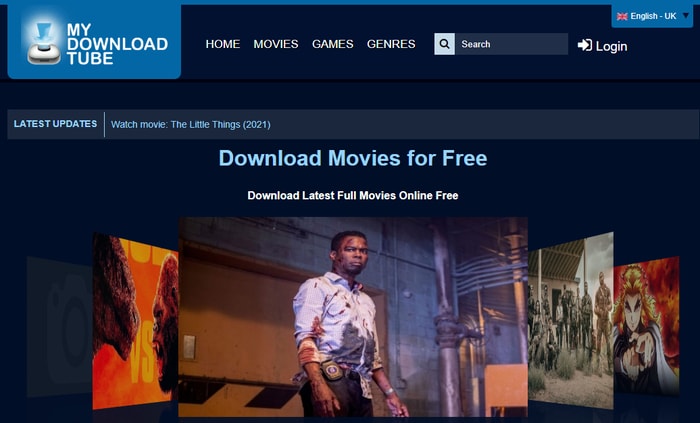Select the Godzilla vs Kong carousel poster

click(x=135, y=321)
